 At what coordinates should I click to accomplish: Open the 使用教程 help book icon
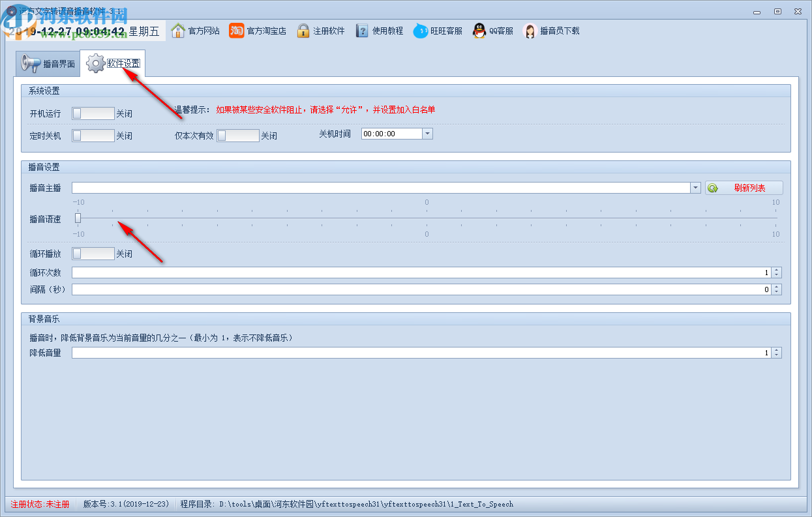pos(362,31)
